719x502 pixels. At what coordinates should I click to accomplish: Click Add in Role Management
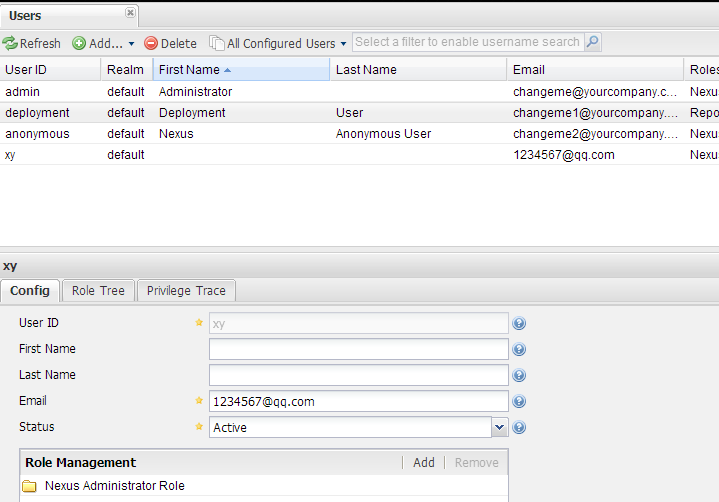click(x=424, y=463)
